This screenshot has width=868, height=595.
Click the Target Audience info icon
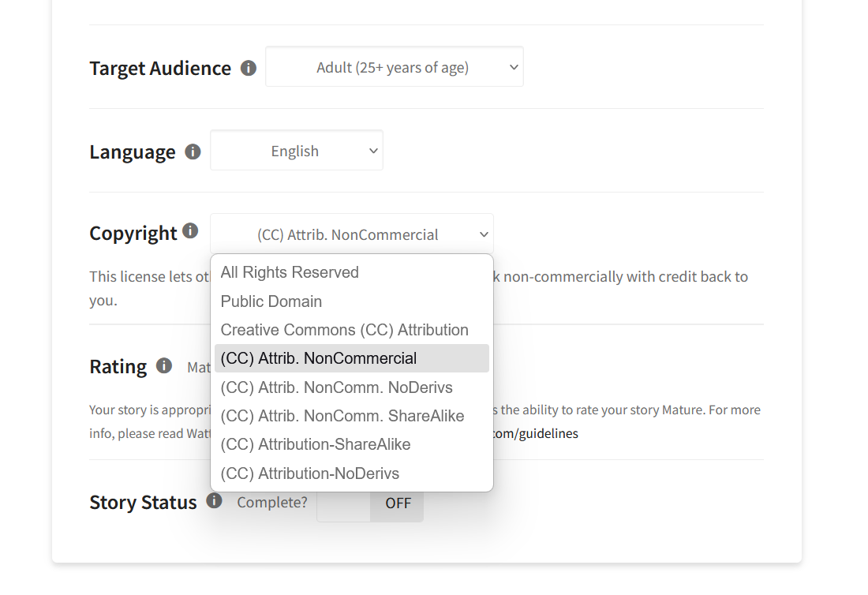249,68
